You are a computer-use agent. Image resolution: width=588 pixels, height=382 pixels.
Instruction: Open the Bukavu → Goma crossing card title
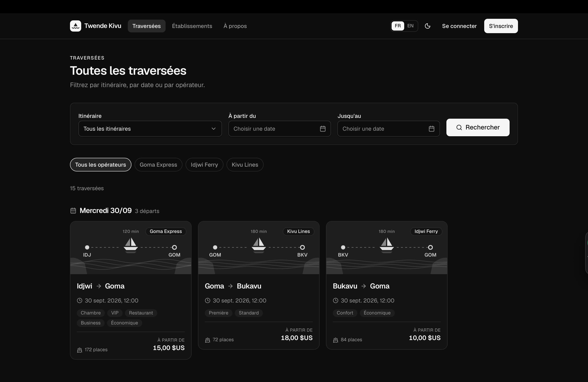[361, 286]
